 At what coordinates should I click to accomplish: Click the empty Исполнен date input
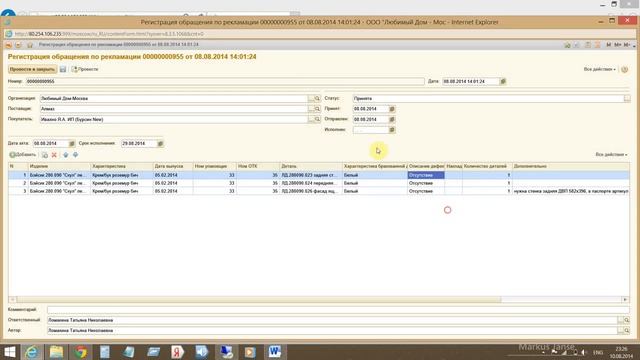[x=371, y=130]
